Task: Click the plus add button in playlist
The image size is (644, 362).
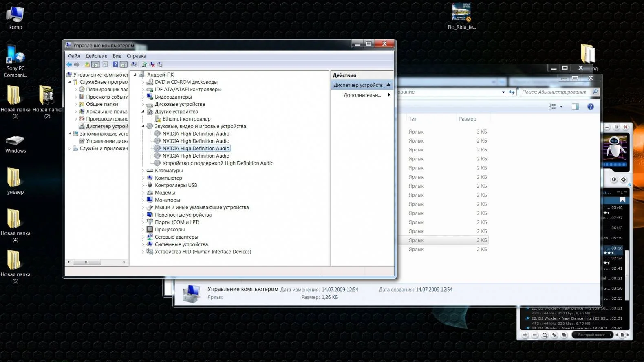Action: point(525,335)
